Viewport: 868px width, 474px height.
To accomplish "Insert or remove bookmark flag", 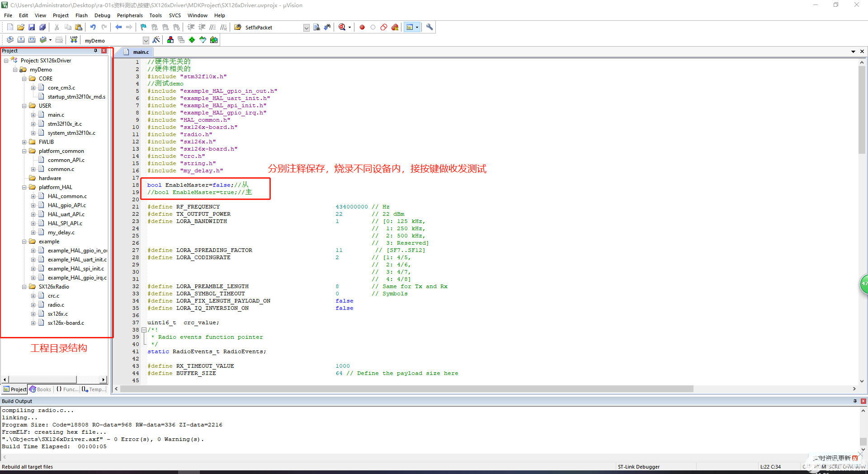I will coord(143,27).
